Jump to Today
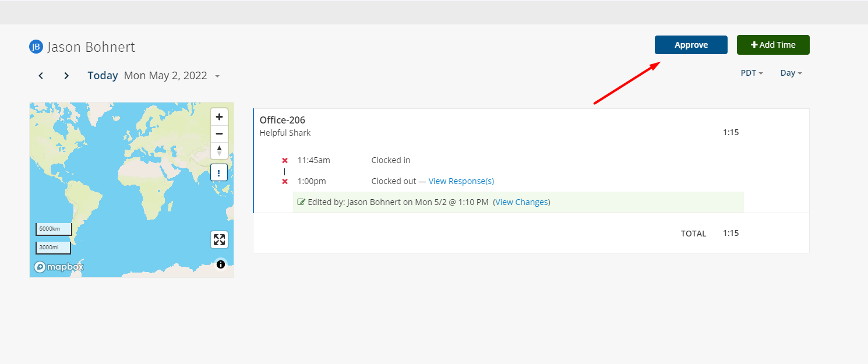Viewport: 868px width, 364px height. click(x=103, y=75)
